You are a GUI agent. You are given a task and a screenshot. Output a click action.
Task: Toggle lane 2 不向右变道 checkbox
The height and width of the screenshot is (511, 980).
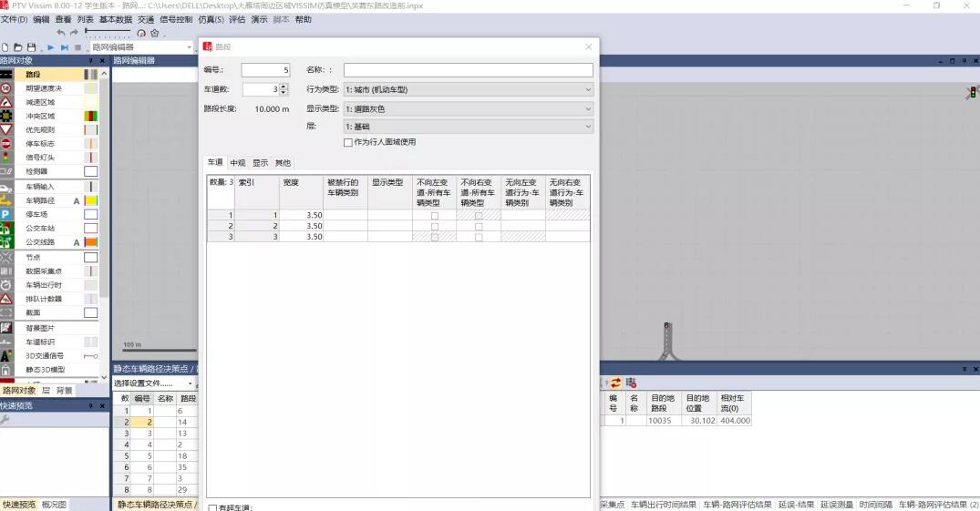479,226
